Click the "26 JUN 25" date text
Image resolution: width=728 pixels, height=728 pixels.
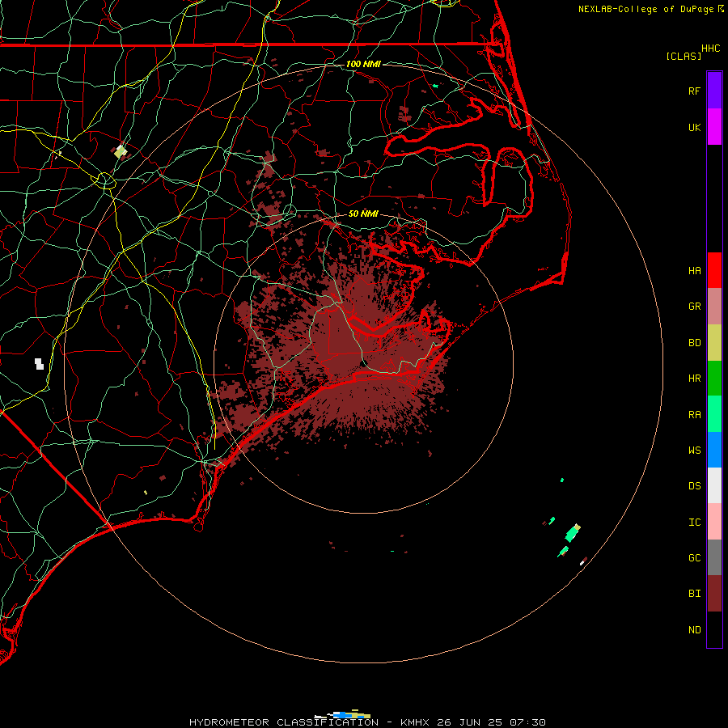click(470, 722)
